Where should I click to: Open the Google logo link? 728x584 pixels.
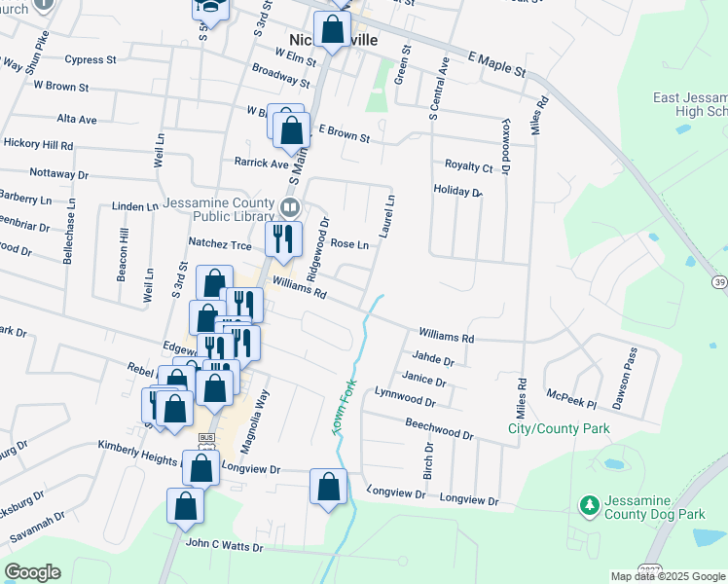coord(32,572)
